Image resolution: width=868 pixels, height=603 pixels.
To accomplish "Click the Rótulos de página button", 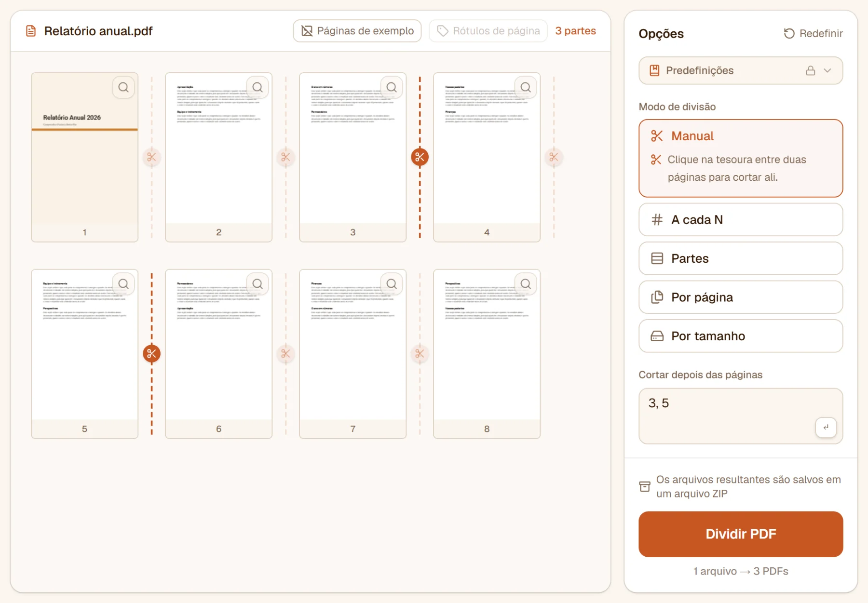I will click(488, 31).
